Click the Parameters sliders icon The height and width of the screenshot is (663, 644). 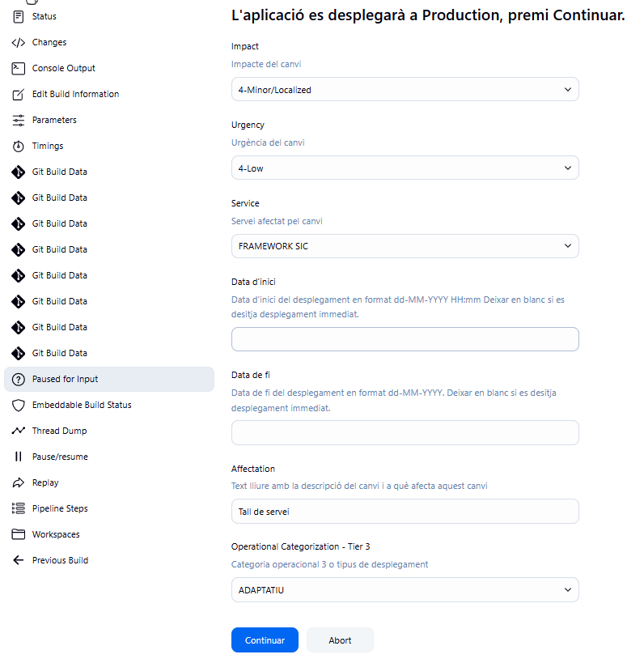coord(19,120)
